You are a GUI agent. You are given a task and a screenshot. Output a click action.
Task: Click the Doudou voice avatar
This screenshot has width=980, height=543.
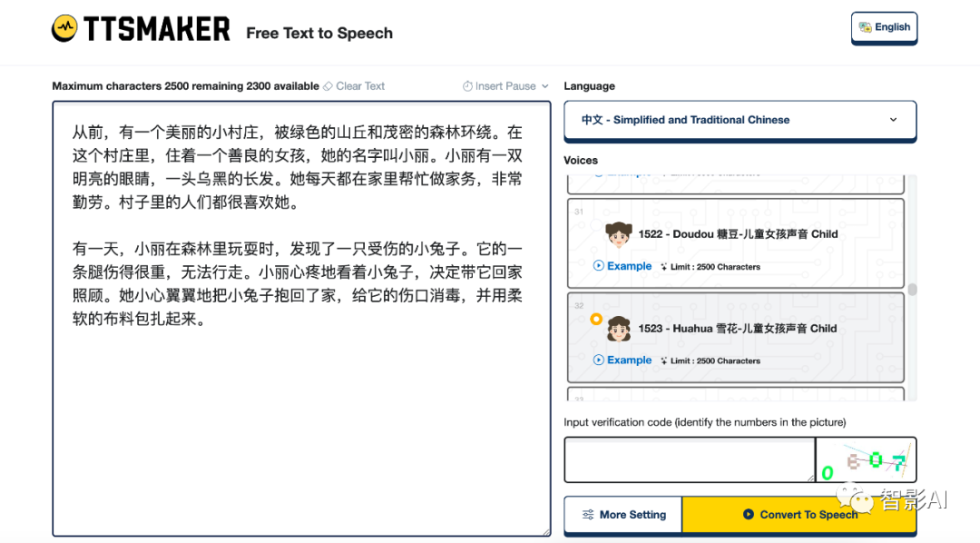(619, 234)
